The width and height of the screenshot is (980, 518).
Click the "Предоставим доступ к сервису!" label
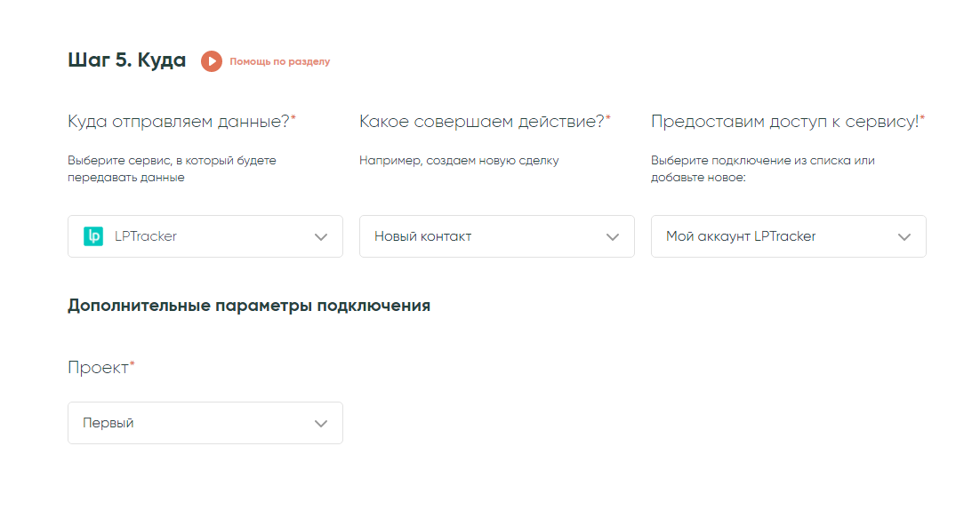784,122
